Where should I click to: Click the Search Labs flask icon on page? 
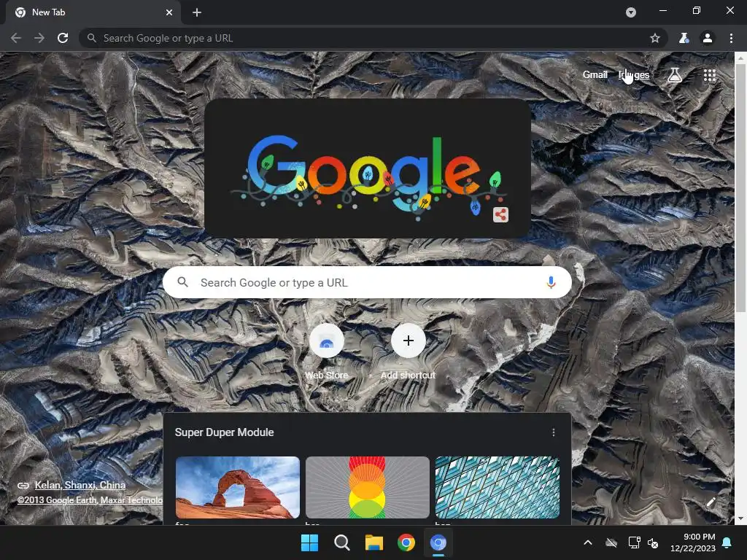[675, 75]
